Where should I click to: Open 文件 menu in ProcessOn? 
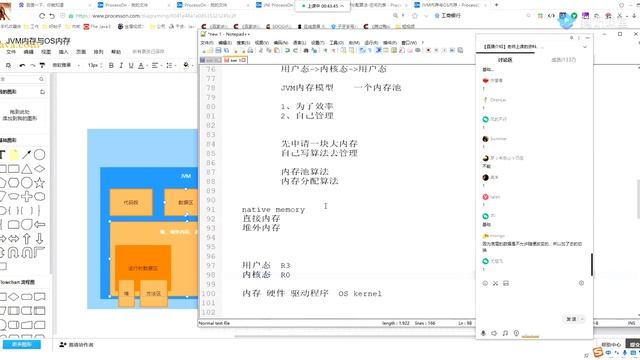coord(11,52)
